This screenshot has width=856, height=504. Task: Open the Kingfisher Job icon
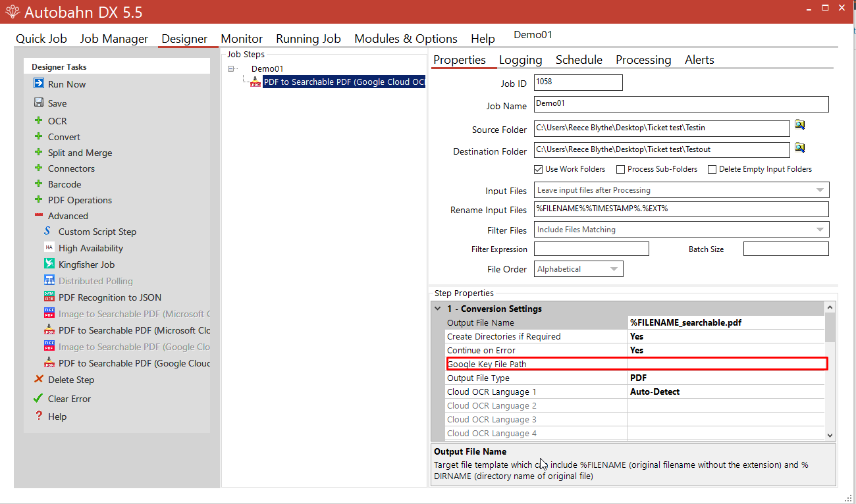coord(49,265)
